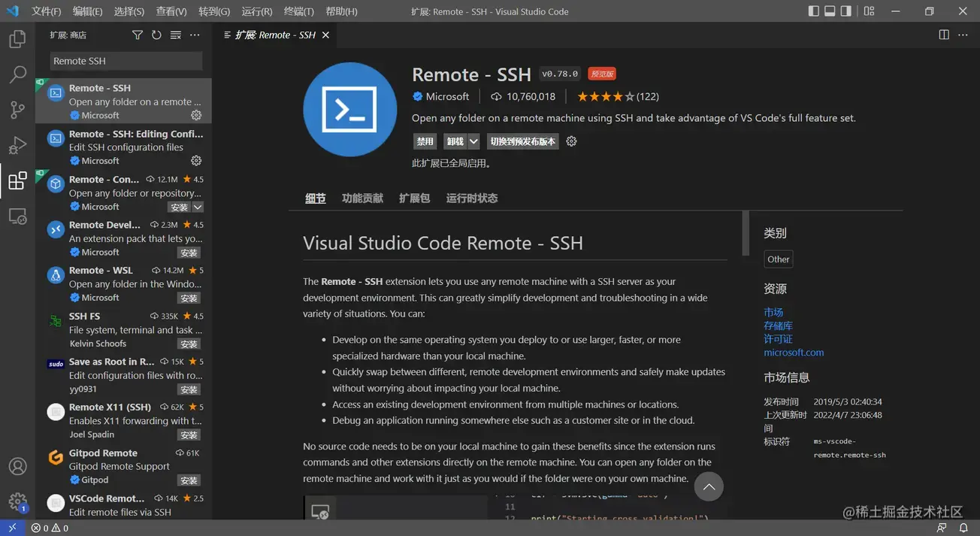The height and width of the screenshot is (536, 980).
Task: Clear extensions search results icon
Action: [x=176, y=35]
